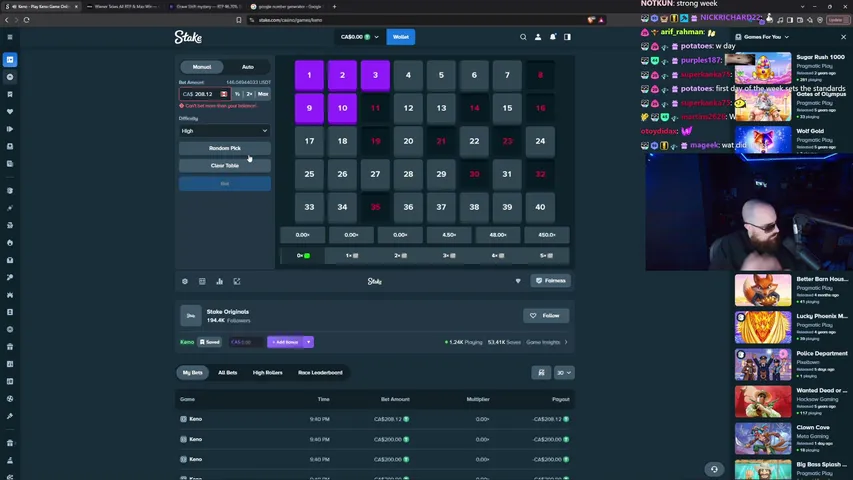The width and height of the screenshot is (853, 480).
Task: Open the Difficulty dropdown set to High
Action: pos(225,131)
